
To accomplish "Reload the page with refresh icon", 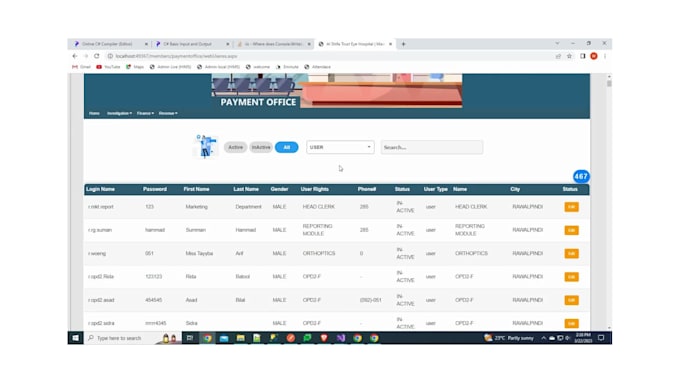I will (97, 56).
